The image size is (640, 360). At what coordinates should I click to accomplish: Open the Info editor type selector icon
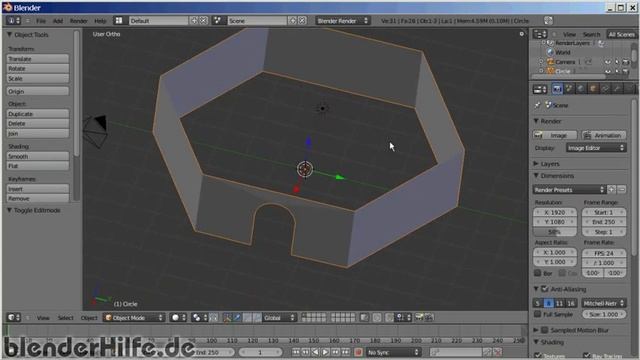pyautogui.click(x=13, y=20)
